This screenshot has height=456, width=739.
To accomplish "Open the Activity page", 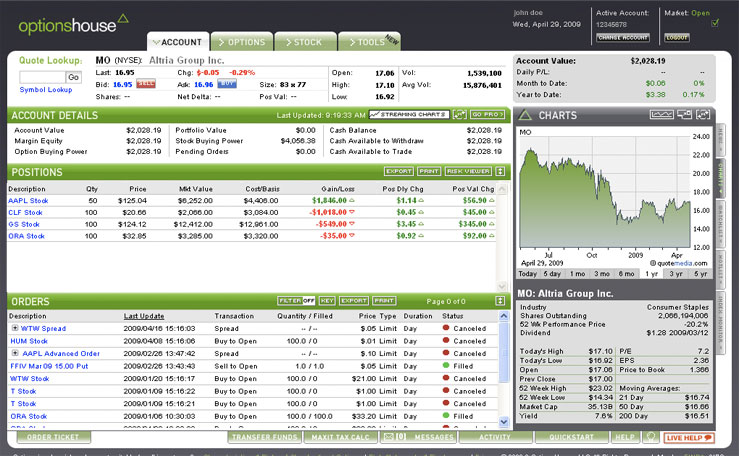I will pyautogui.click(x=495, y=437).
